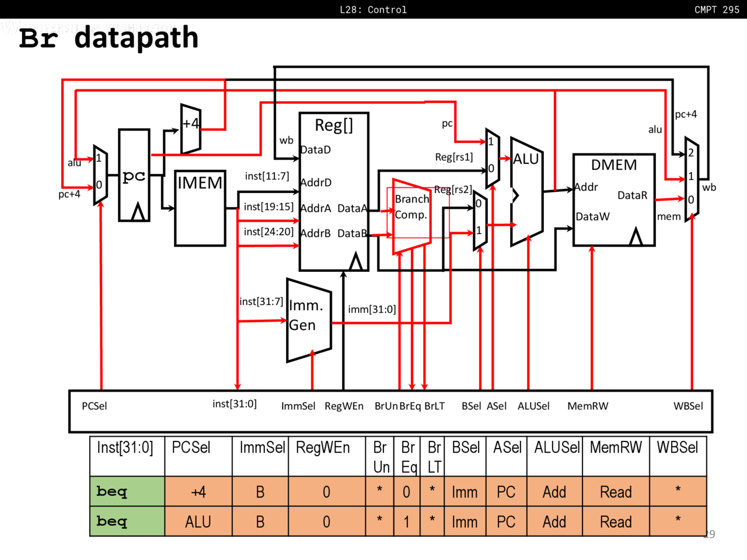Click the RegWEn table column header
This screenshot has width=747, height=560.
click(323, 448)
